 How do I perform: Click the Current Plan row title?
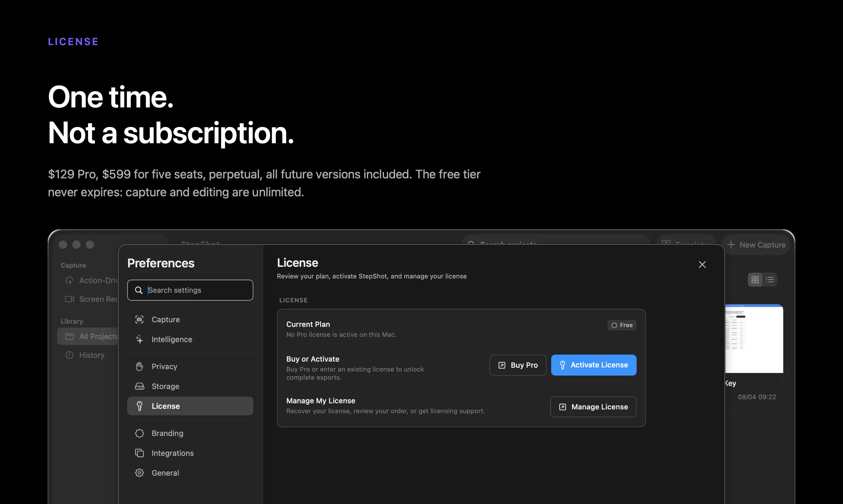308,324
